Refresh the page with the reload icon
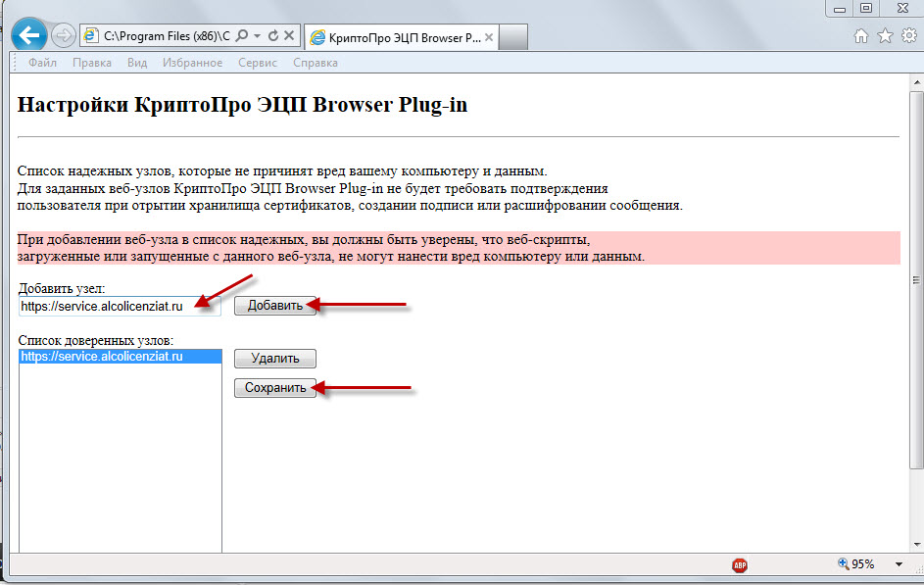 pos(271,36)
